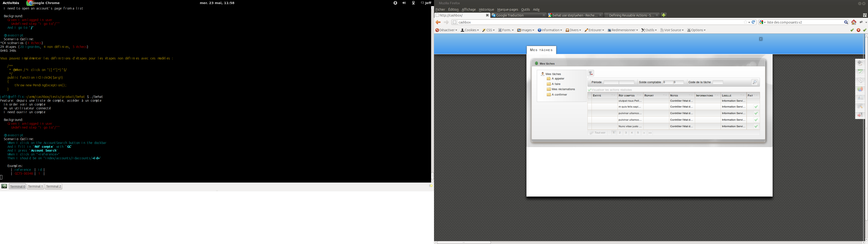
Task: Click the red error indicator in Web Developer toolbar
Action: [858, 30]
